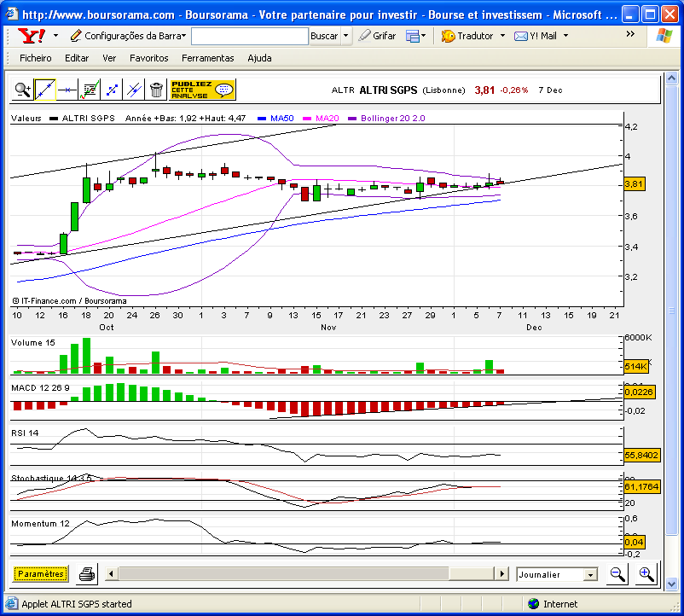The image size is (684, 616).
Task: Click the IT-Finance.com / Boursorama copyright text
Action: pos(69,301)
